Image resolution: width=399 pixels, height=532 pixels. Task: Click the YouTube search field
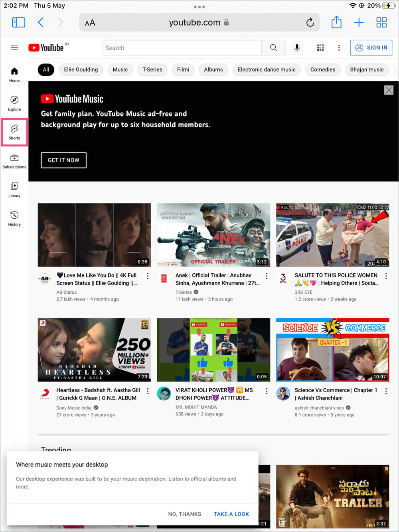point(182,47)
